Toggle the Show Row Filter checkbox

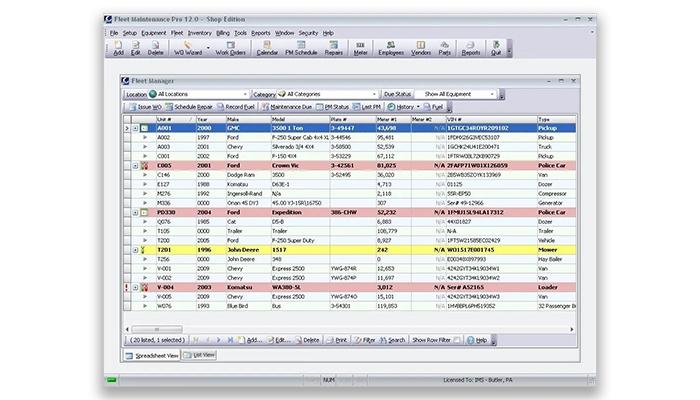coord(457,340)
